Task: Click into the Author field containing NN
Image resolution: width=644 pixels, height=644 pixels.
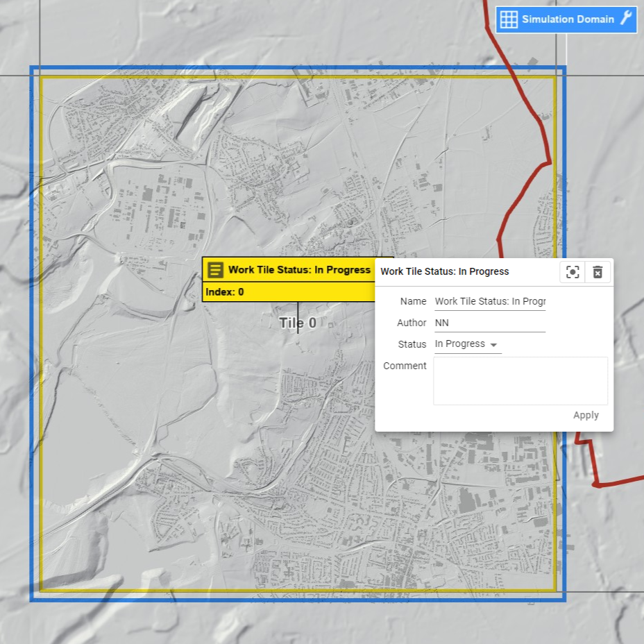Action: coord(489,323)
